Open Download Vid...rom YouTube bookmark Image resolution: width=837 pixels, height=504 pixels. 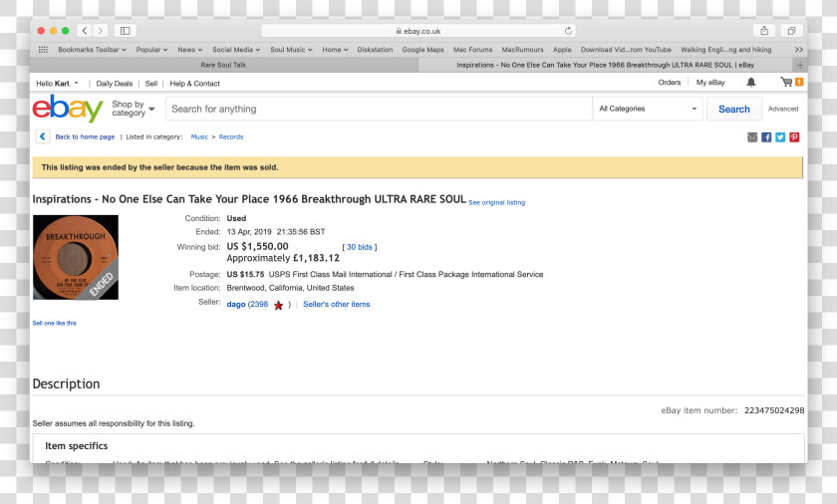pos(626,50)
